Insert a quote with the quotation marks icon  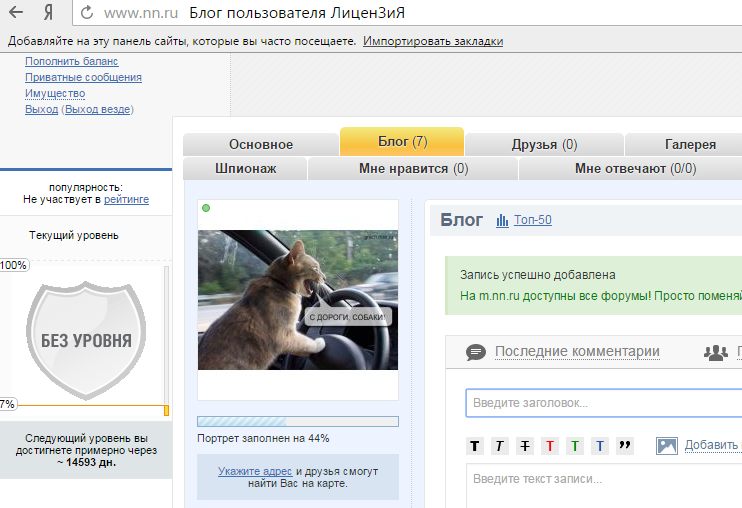(625, 446)
